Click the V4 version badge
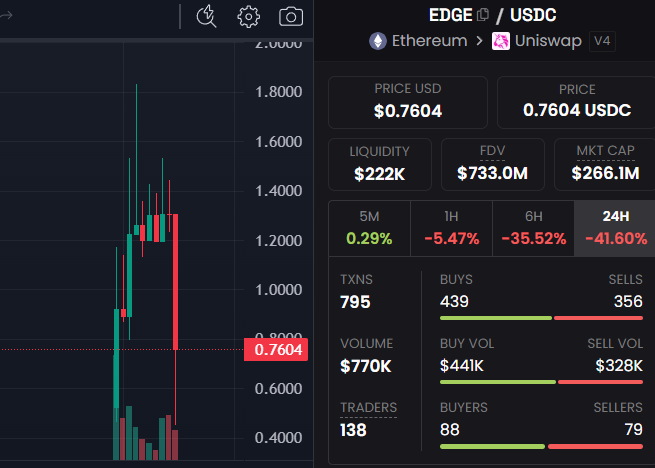The image size is (655, 468). tap(602, 41)
